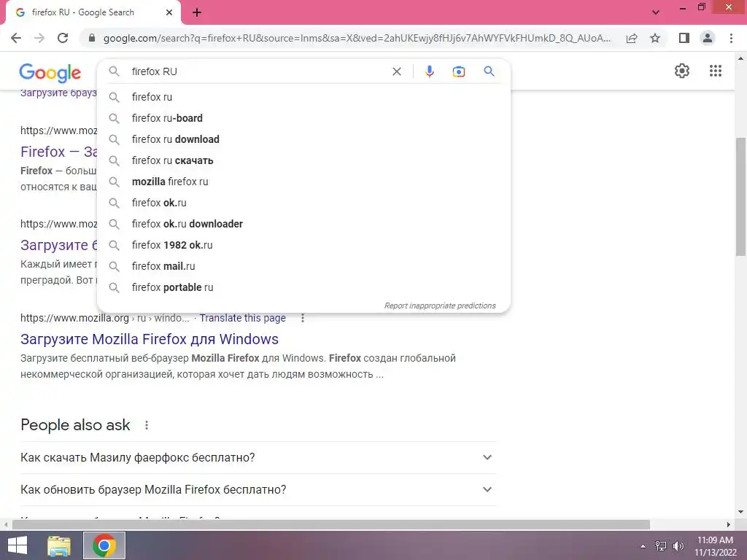Click the scroll-up arrow of the page
Viewport: 747px width, 560px height.
741,58
